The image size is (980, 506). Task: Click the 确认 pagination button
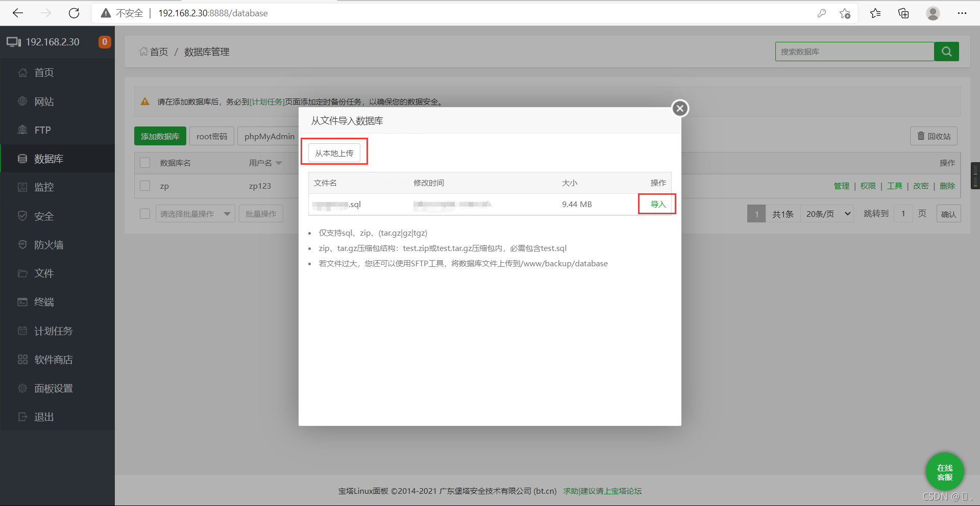coord(948,214)
